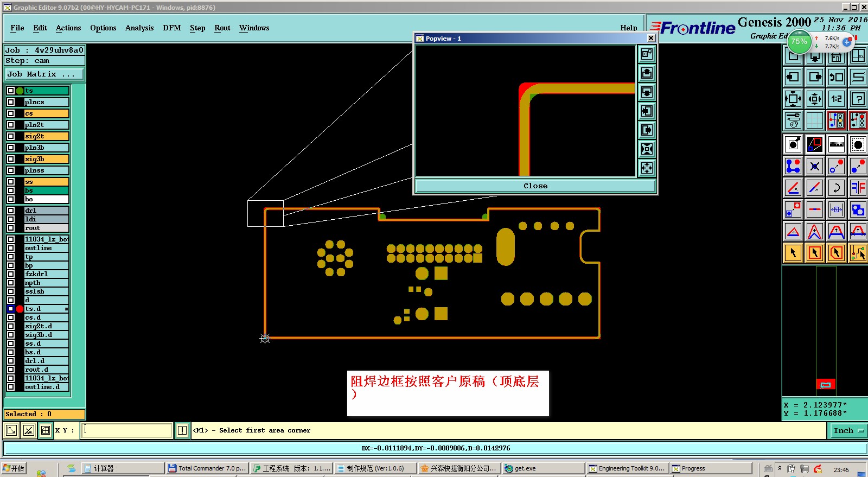Select the outline.d layer name

click(x=47, y=387)
